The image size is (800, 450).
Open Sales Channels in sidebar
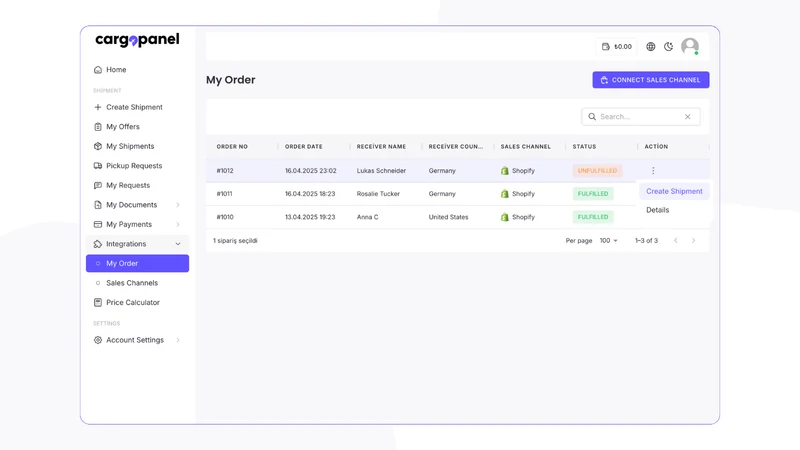(x=132, y=283)
